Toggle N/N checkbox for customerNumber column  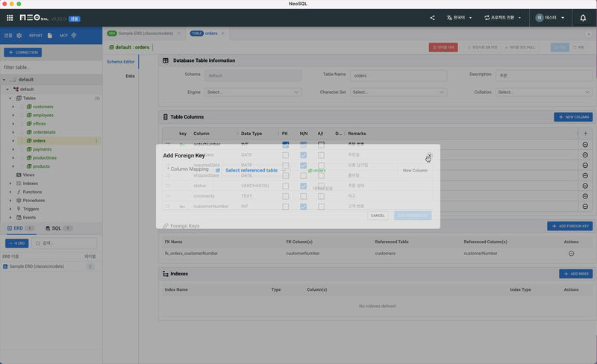[304, 206]
